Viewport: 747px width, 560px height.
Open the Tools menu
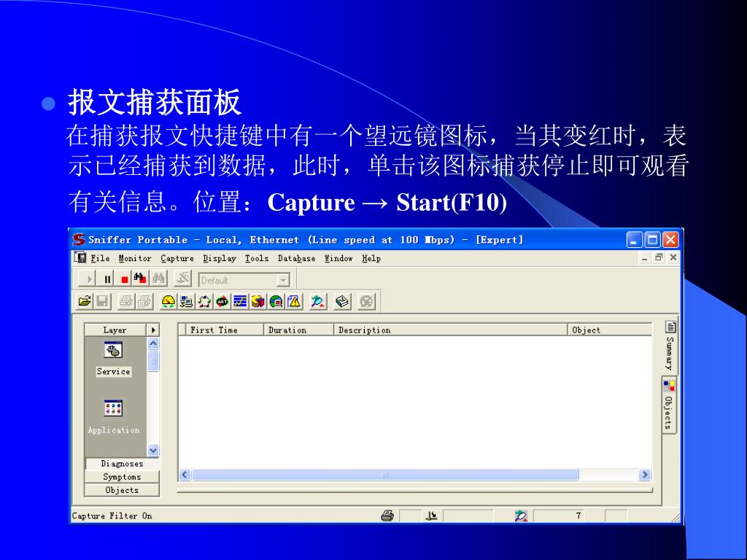tap(257, 258)
